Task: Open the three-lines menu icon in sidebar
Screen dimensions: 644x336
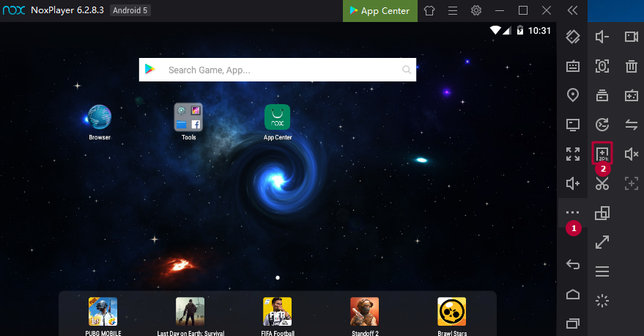Action: (602, 271)
